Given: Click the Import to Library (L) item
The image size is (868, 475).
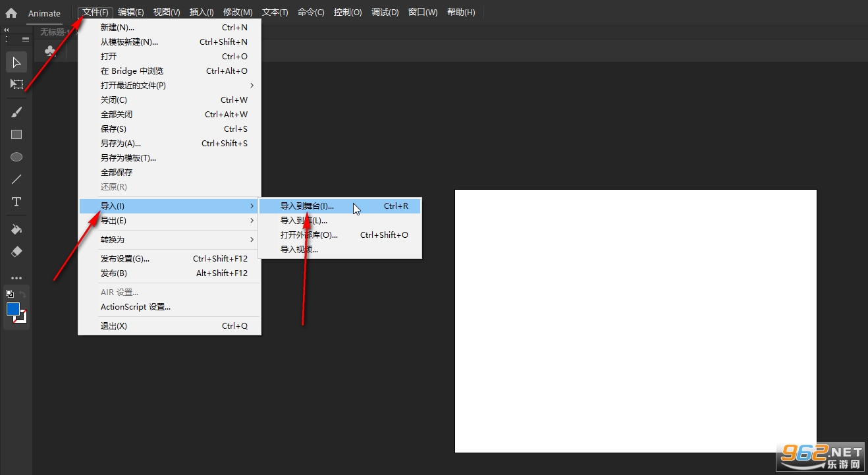Looking at the screenshot, I should [340, 221].
